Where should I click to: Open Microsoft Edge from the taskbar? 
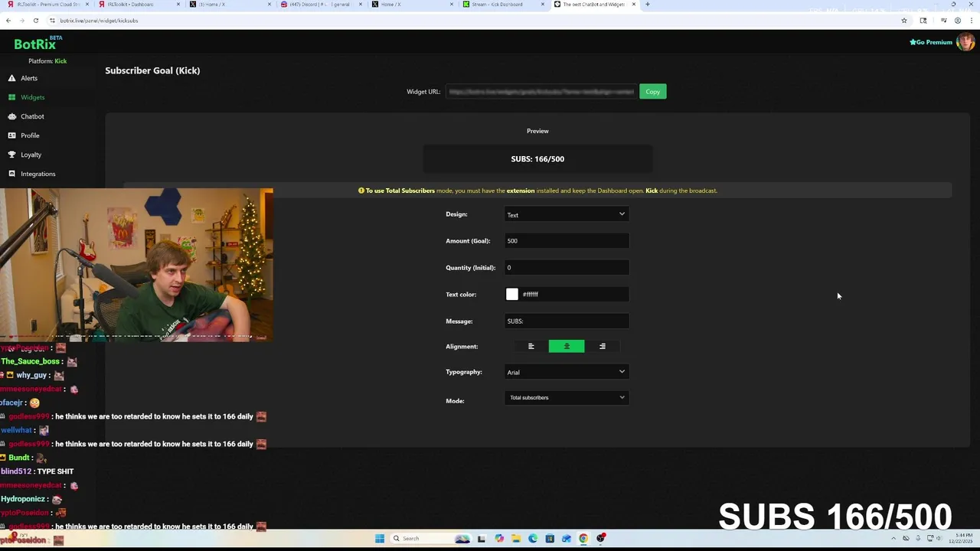coord(533,539)
